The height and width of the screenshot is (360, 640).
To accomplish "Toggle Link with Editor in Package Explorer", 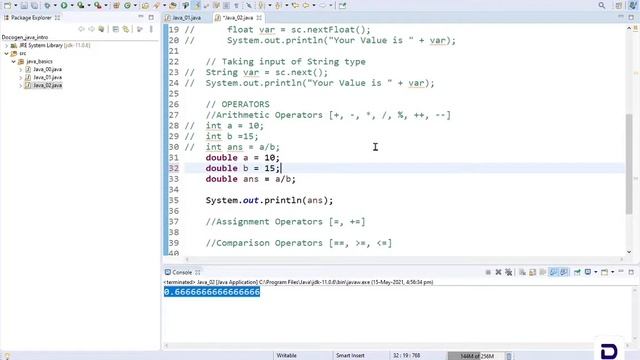I will [126, 29].
